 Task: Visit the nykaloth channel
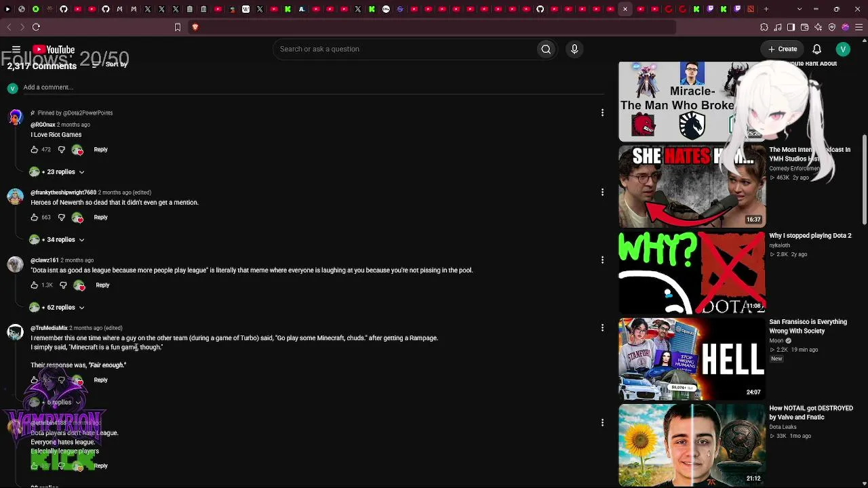[x=780, y=245]
